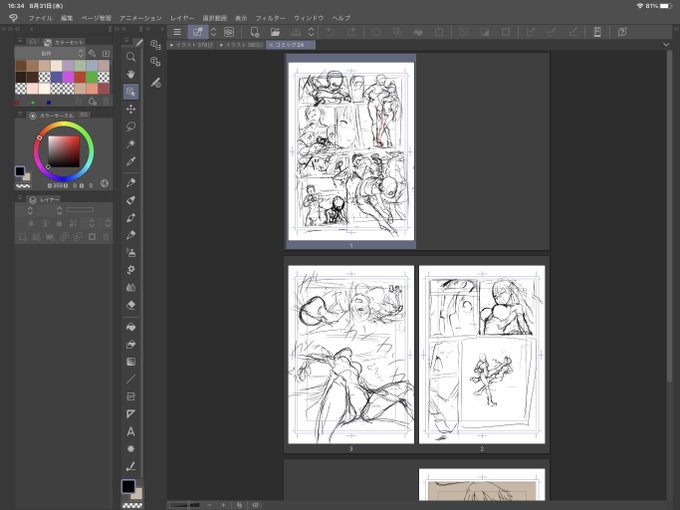Click the command bar hamburger menu icon
Image resolution: width=680 pixels, height=510 pixels.
[177, 32]
